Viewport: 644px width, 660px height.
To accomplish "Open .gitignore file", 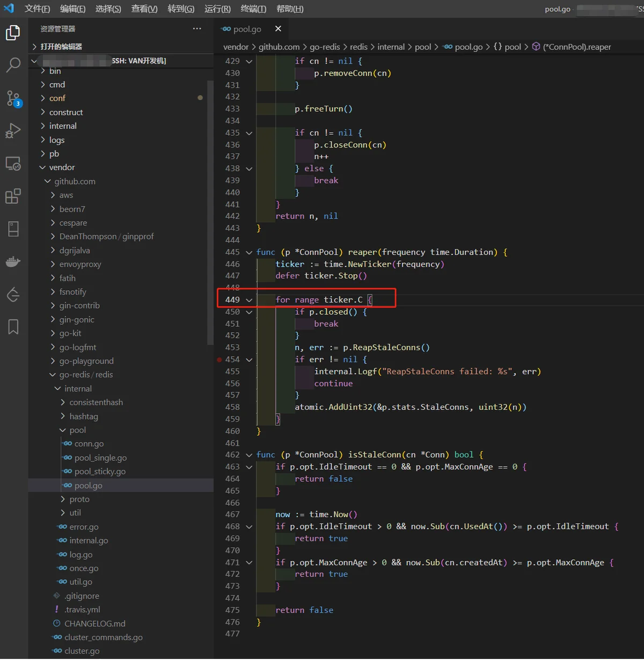I will [x=121, y=596].
